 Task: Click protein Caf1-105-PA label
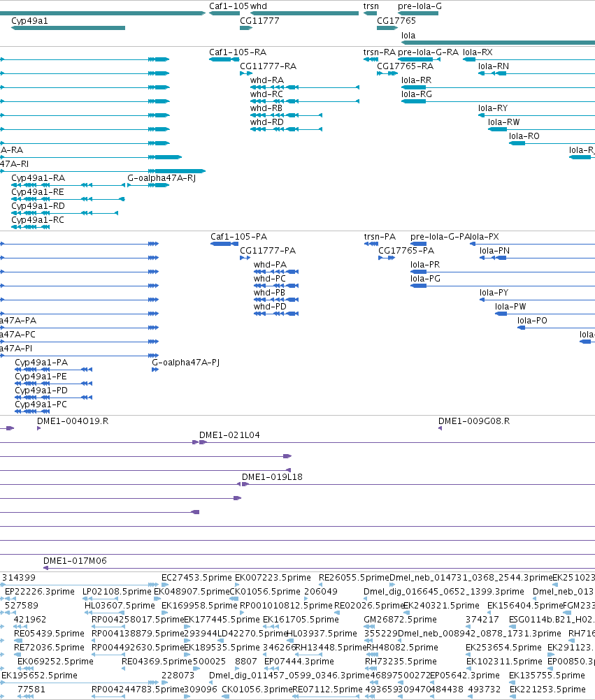click(238, 237)
